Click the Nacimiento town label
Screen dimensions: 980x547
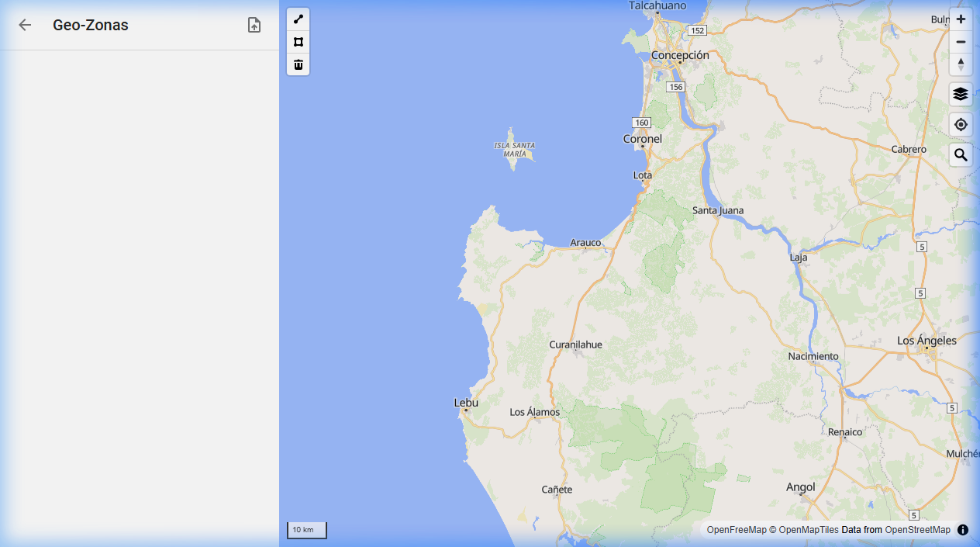pos(813,356)
